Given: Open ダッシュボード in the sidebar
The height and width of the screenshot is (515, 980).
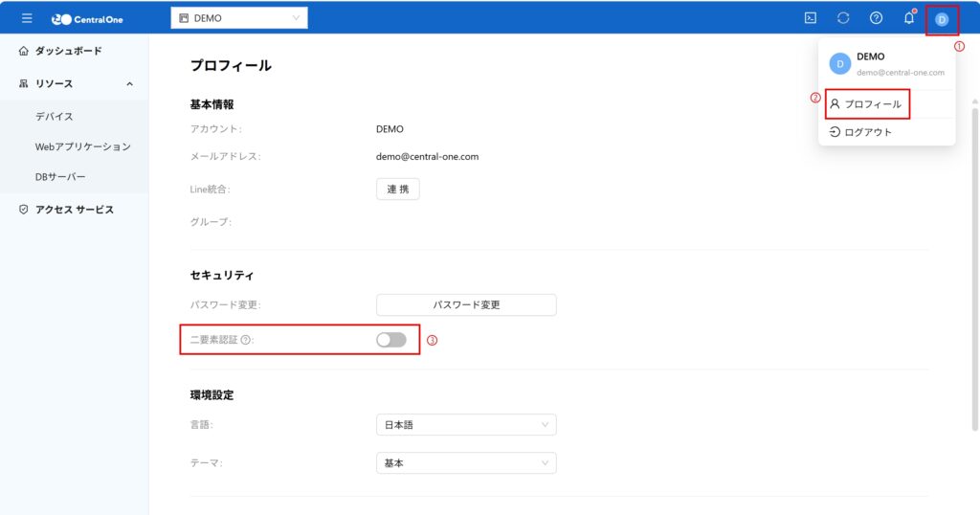Looking at the screenshot, I should [67, 51].
